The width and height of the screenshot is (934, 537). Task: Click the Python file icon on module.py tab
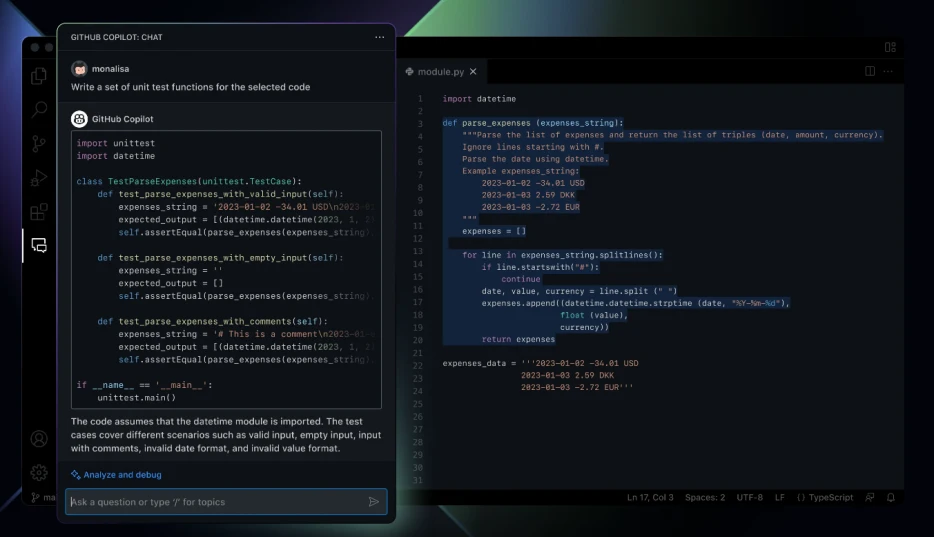pyautogui.click(x=409, y=71)
